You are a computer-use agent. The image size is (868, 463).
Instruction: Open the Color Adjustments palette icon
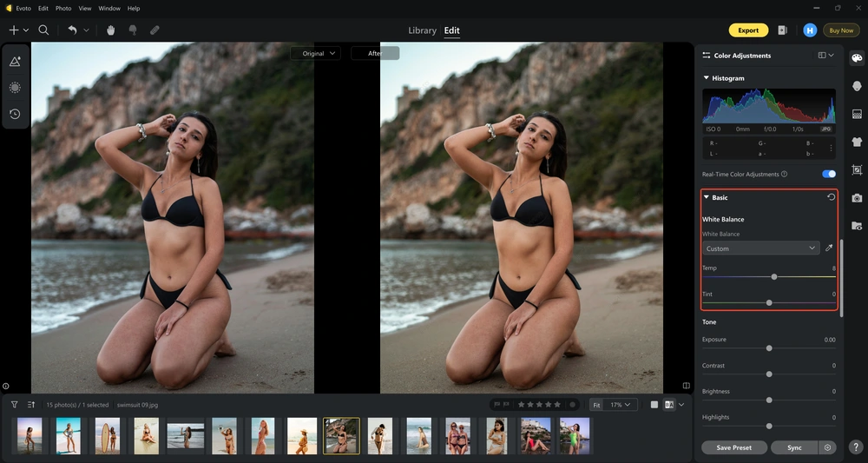pyautogui.click(x=857, y=58)
